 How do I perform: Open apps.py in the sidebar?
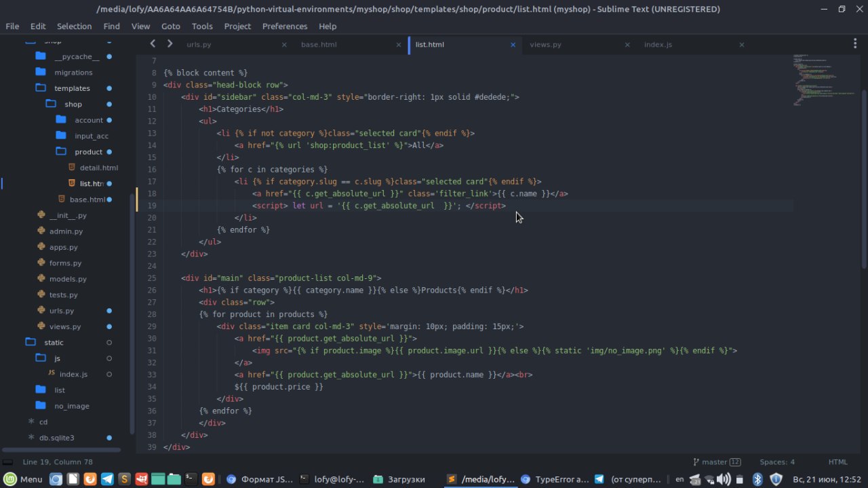pyautogui.click(x=63, y=247)
